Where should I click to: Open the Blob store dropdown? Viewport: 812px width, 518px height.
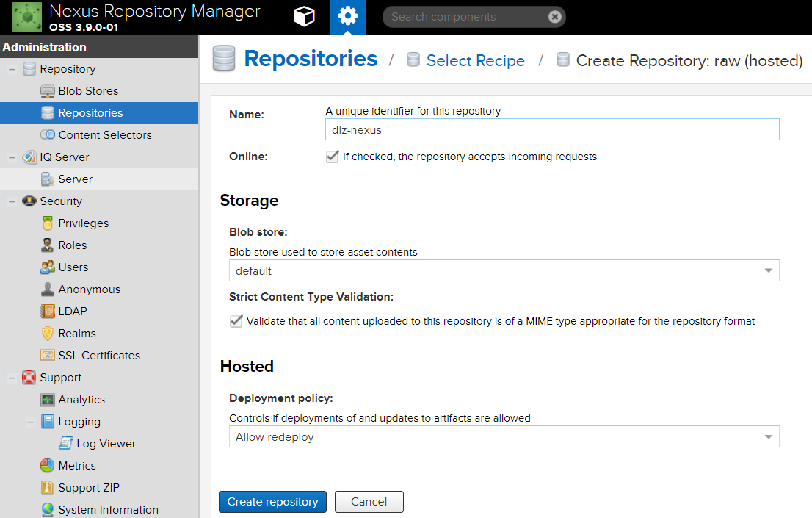(x=768, y=271)
